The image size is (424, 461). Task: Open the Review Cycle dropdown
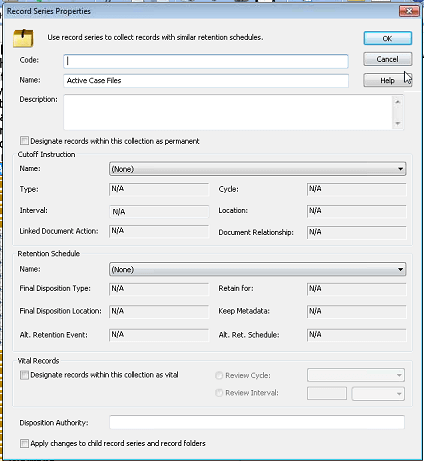pyautogui.click(x=356, y=375)
